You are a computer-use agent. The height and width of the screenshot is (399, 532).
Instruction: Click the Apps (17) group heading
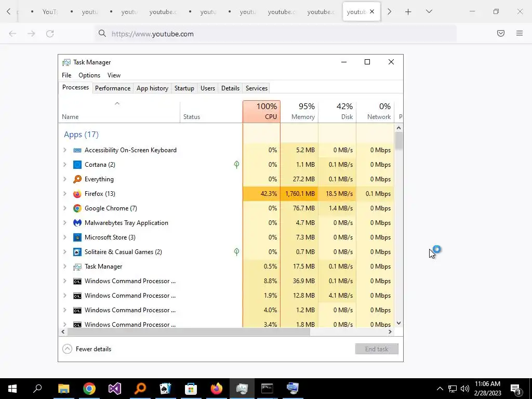pyautogui.click(x=81, y=135)
